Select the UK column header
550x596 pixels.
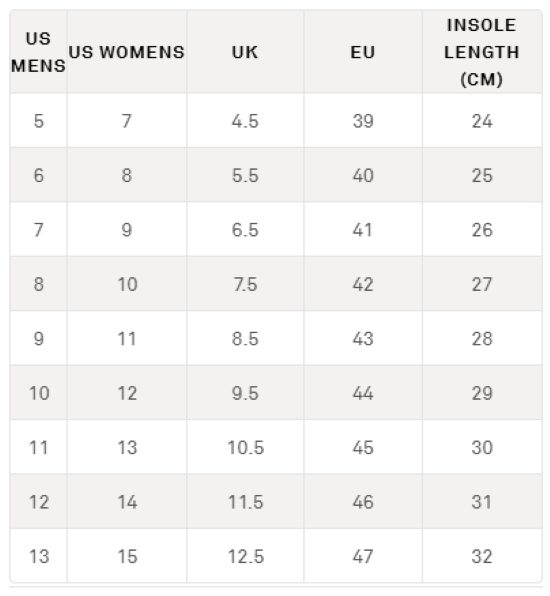coord(245,52)
